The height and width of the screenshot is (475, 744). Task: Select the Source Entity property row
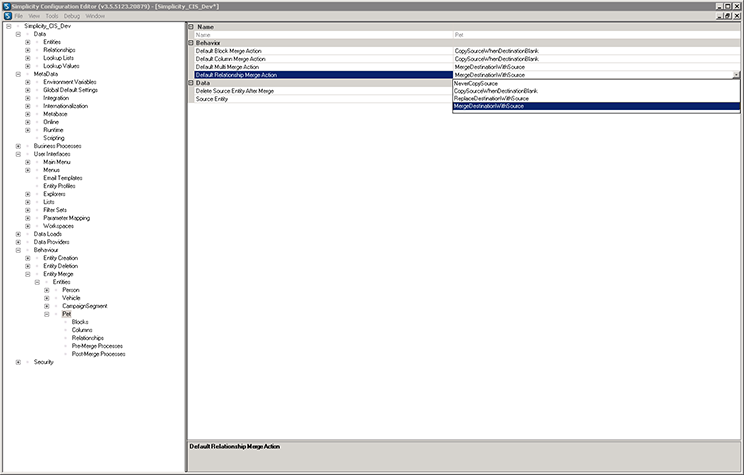tap(324, 99)
